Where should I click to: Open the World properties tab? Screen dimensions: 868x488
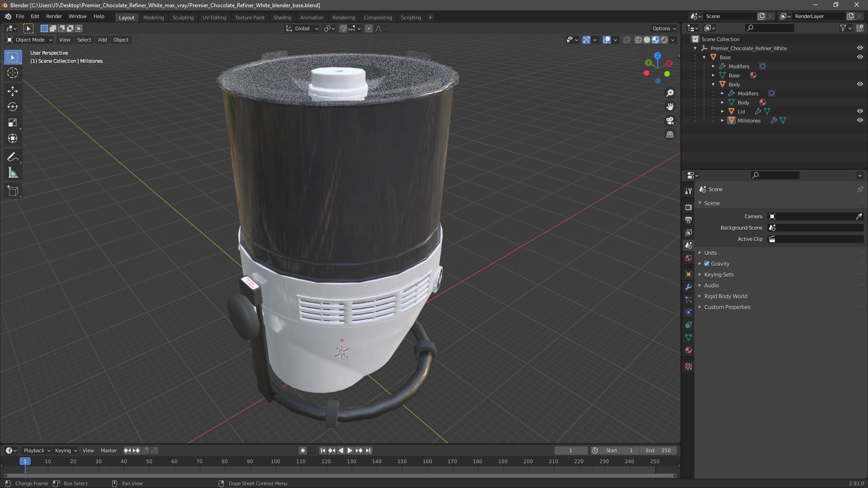coord(689,258)
